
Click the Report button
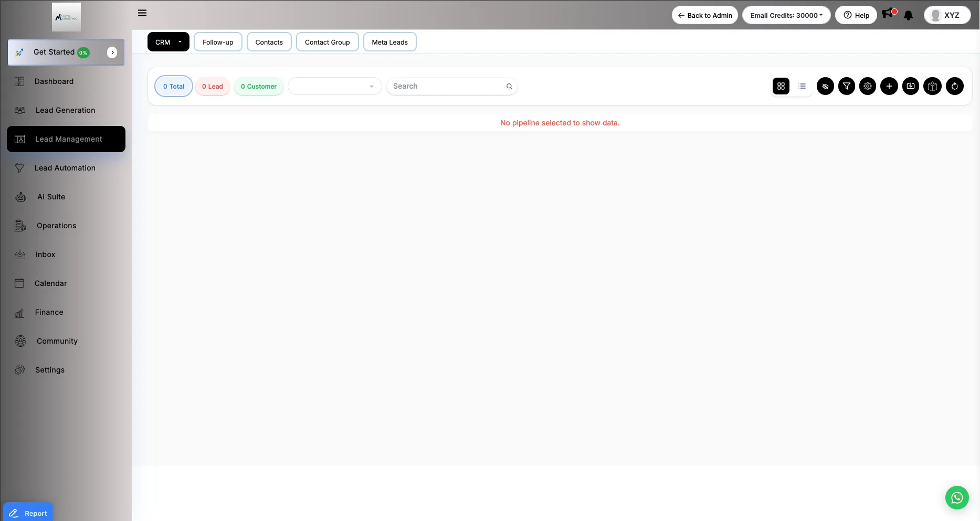(28, 513)
